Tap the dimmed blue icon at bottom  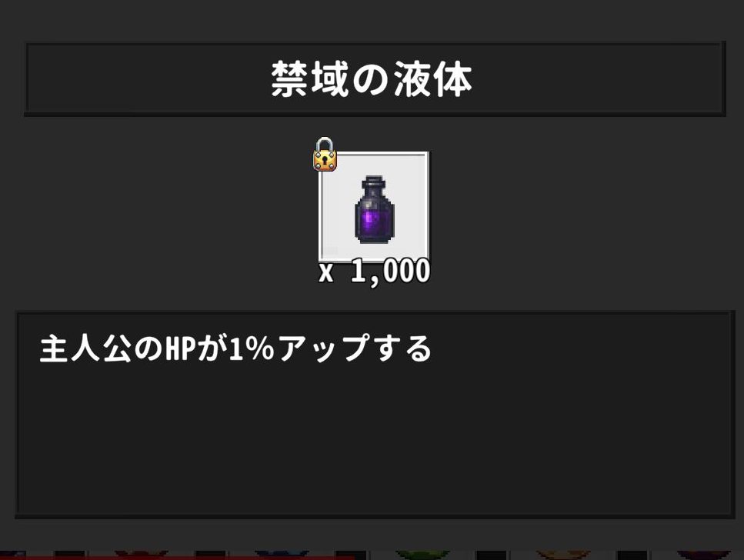[281, 555]
